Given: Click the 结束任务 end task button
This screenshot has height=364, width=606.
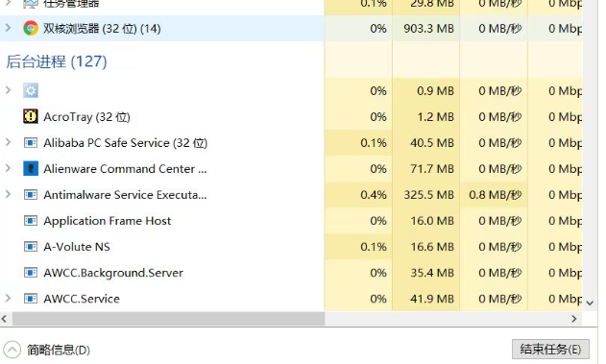Looking at the screenshot, I should tap(550, 350).
